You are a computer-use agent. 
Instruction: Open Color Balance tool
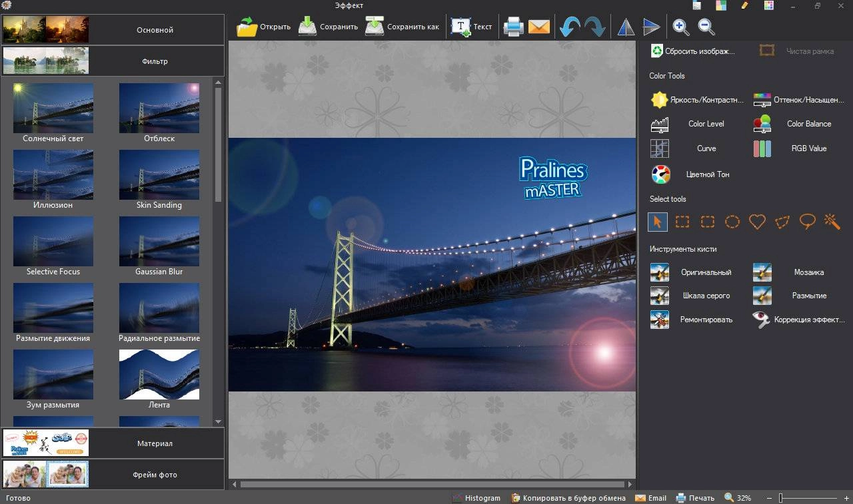click(792, 124)
